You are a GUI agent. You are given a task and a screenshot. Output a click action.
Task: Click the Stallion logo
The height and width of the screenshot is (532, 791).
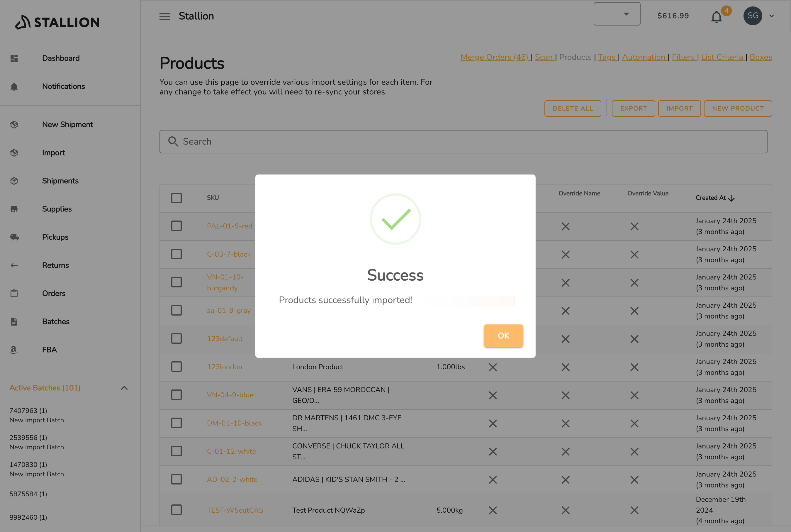(x=57, y=22)
